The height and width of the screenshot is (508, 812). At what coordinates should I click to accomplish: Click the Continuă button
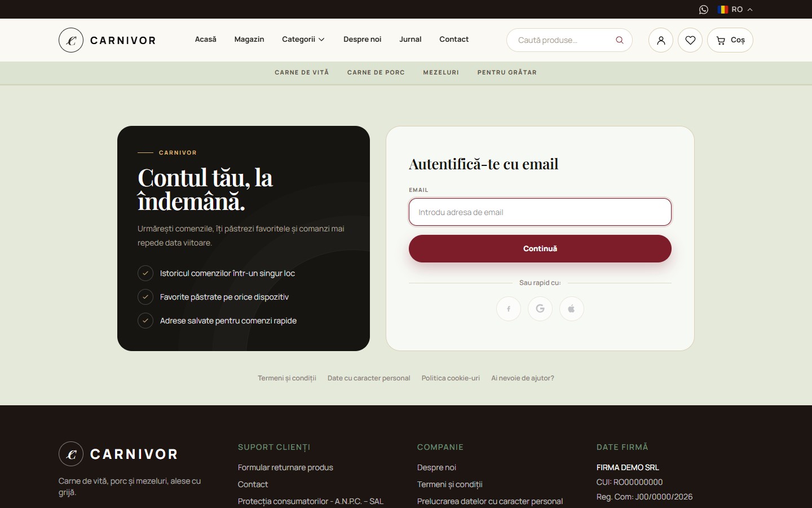(x=540, y=249)
